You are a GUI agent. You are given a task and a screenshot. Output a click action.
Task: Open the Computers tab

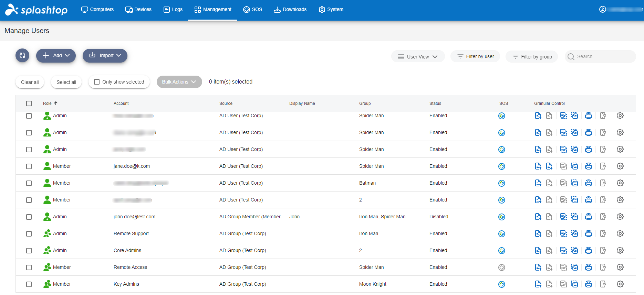[97, 10]
